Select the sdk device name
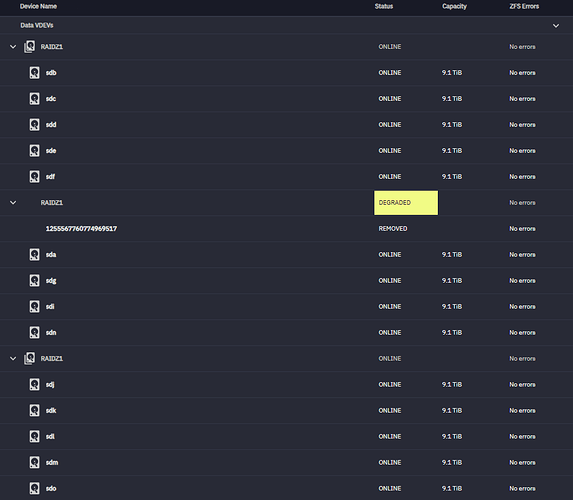The height and width of the screenshot is (500, 573). click(x=51, y=410)
